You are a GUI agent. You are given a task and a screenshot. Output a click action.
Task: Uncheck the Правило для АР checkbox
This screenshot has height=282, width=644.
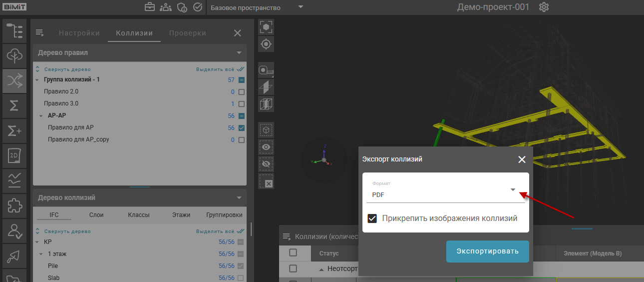coord(242,128)
